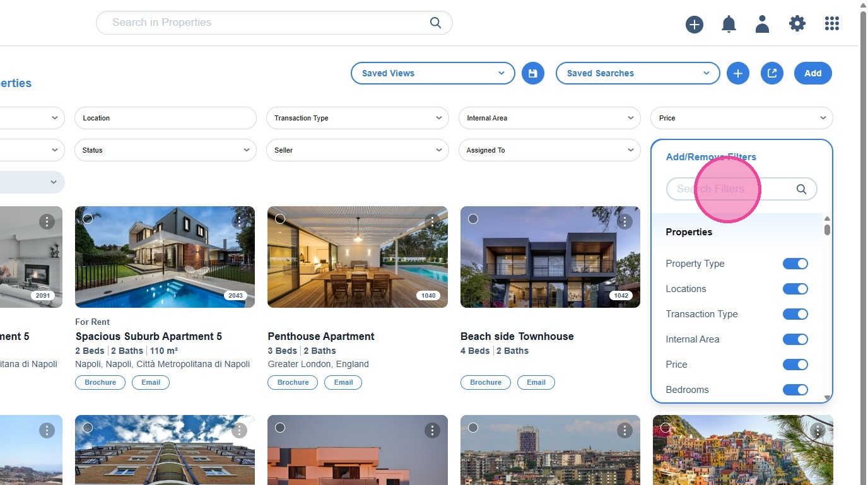Click the Search in Properties field
868x485 pixels.
click(x=274, y=23)
